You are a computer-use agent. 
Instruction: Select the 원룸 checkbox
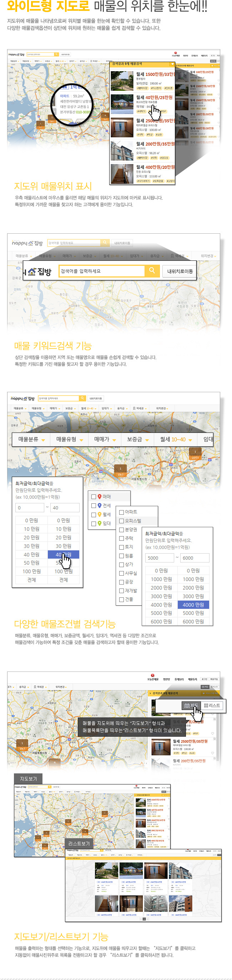[x=121, y=555]
